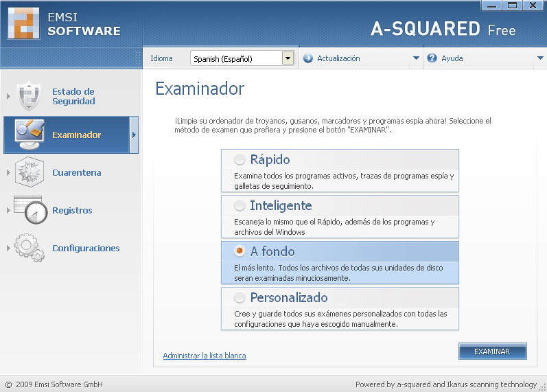
Task: Click the Emsi Software logo icon
Action: [23, 23]
